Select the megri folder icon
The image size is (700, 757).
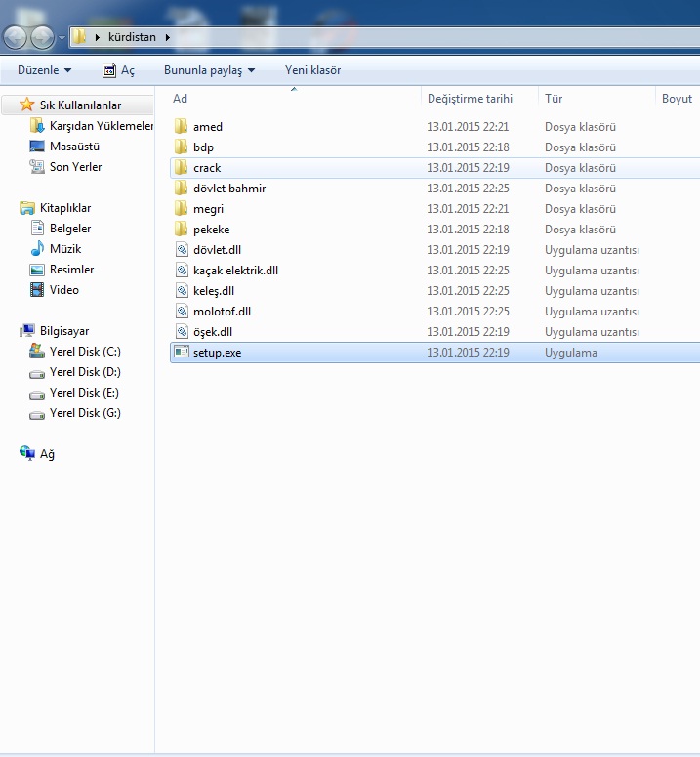[181, 209]
